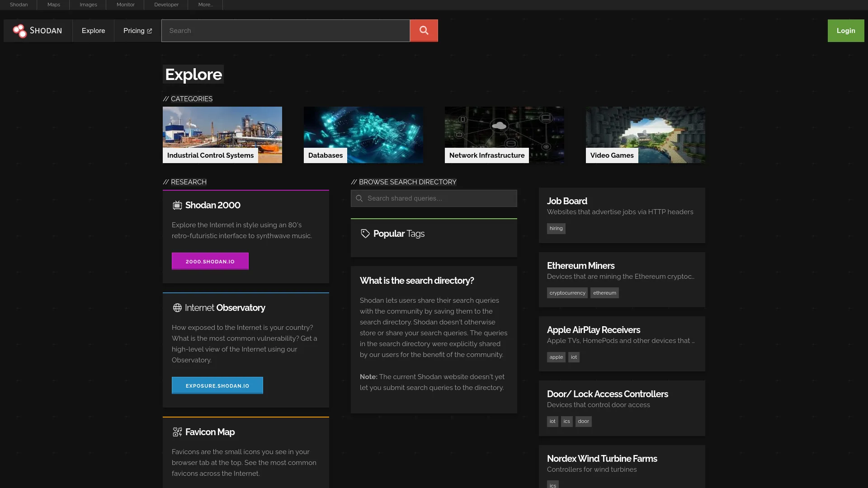Open Developer in the top bar
The image size is (868, 488).
click(166, 5)
